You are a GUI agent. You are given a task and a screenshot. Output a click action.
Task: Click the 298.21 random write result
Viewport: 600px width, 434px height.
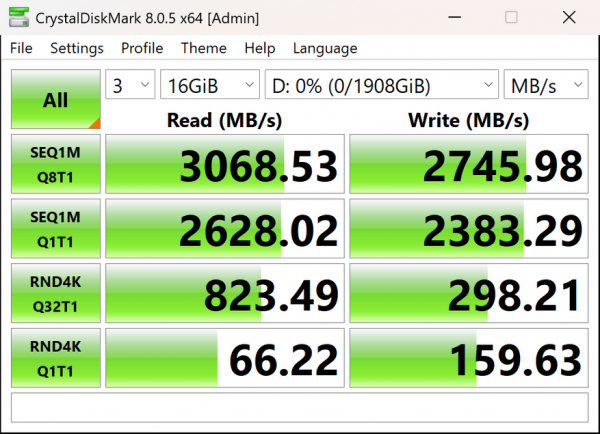click(469, 293)
